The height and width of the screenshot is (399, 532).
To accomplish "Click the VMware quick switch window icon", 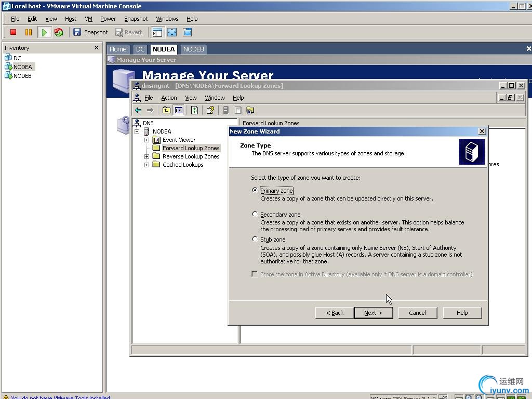I will click(187, 32).
